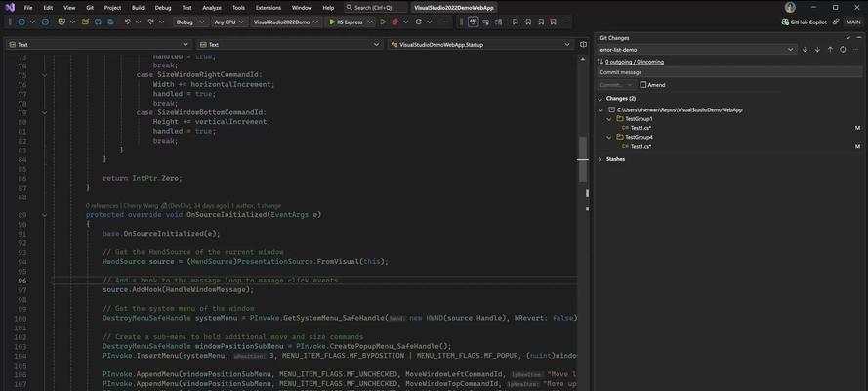The height and width of the screenshot is (391, 868).
Task: Open the second Text navigation dropdown
Action: [290, 44]
